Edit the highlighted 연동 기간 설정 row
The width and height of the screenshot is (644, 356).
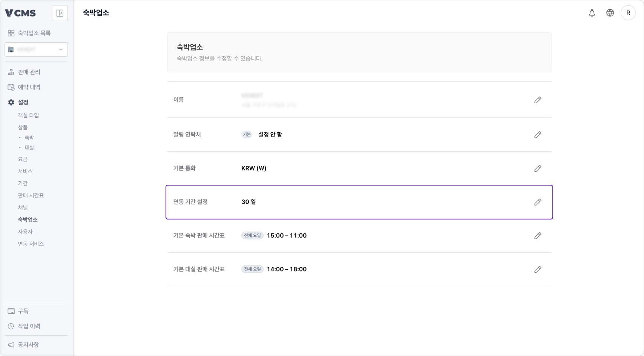click(x=538, y=202)
